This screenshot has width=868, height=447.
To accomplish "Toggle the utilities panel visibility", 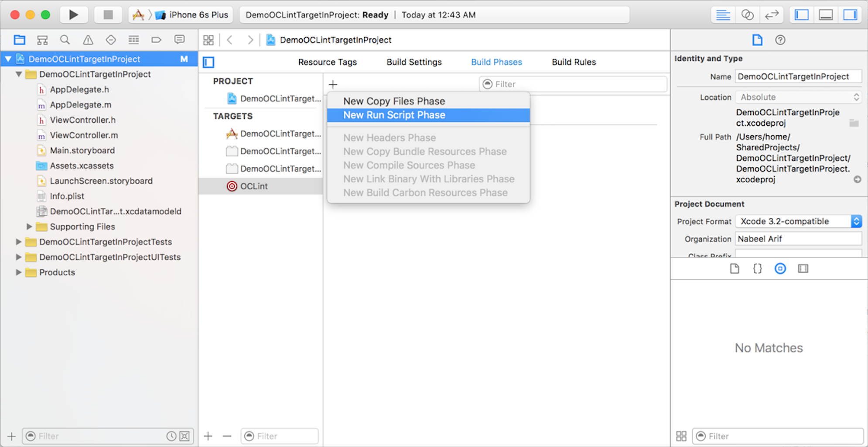I will pyautogui.click(x=850, y=14).
